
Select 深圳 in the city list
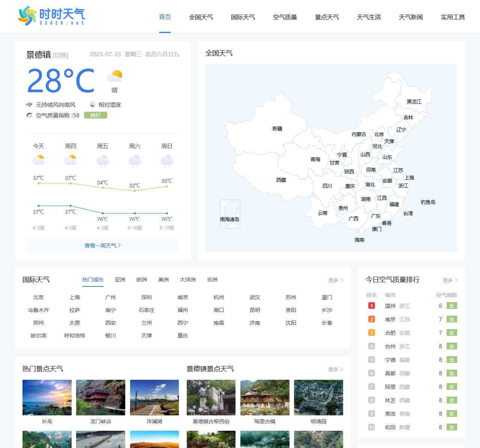coord(146,297)
